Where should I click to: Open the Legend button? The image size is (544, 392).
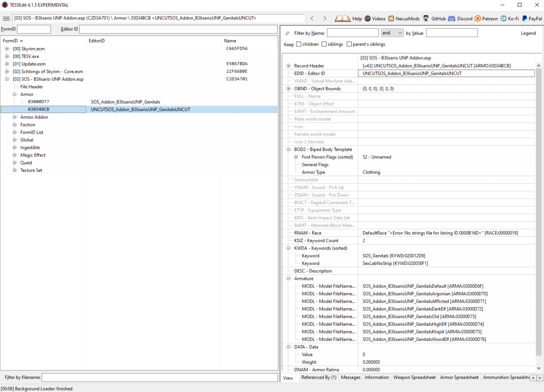(x=528, y=33)
